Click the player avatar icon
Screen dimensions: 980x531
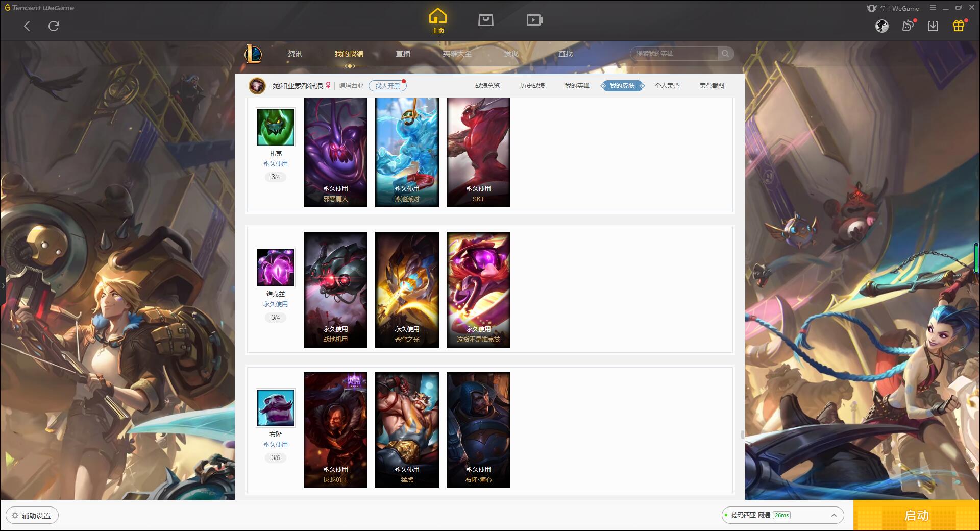(257, 86)
